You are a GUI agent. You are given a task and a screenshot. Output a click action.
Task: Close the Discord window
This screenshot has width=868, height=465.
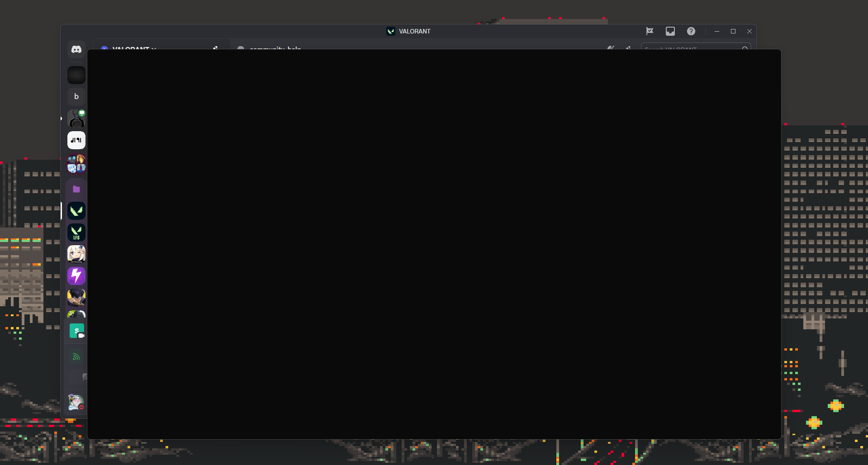coord(749,31)
